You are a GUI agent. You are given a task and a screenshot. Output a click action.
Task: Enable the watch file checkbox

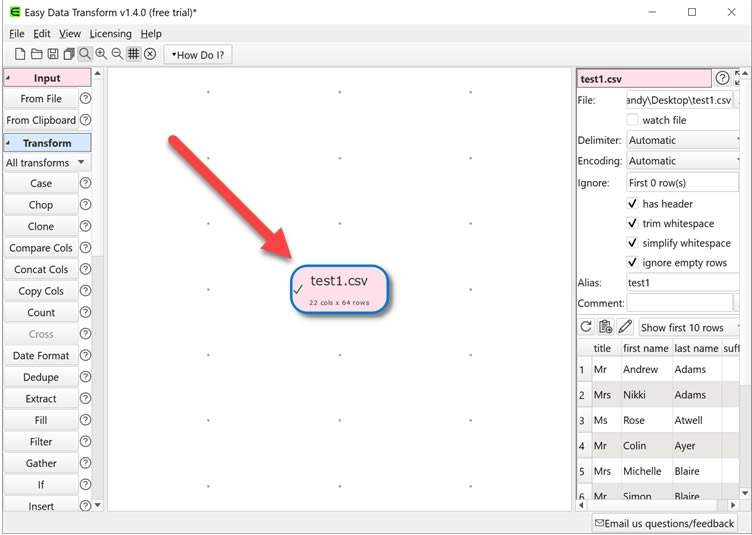click(632, 120)
